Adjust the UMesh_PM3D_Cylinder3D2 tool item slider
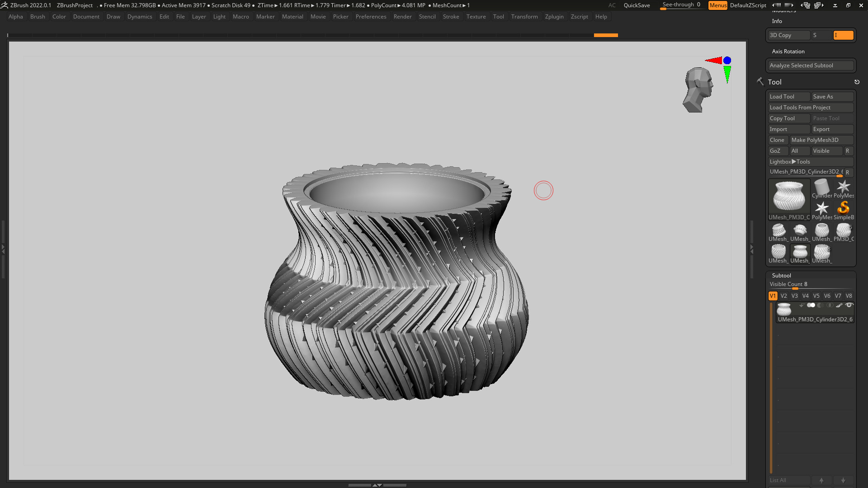Image resolution: width=868 pixels, height=488 pixels. point(806,172)
